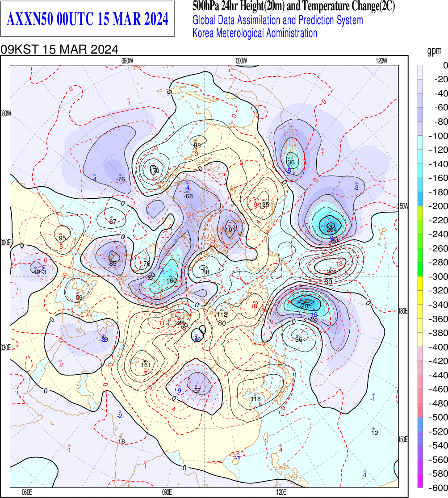Click the 101 height change value
Screen dimensions: 448x498
(x=230, y=230)
